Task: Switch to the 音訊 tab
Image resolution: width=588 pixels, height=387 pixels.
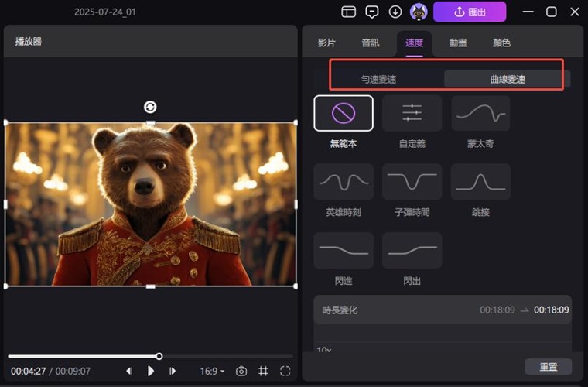Action: pos(370,43)
